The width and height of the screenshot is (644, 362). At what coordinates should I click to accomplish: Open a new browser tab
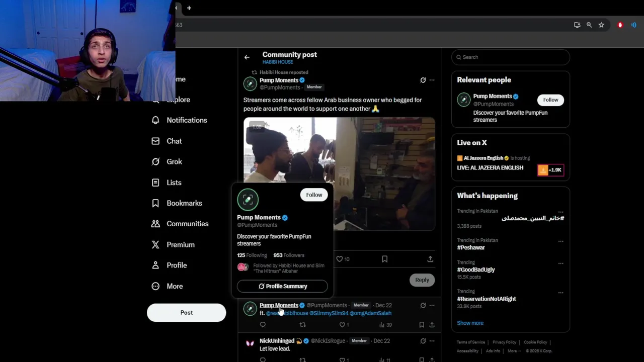pyautogui.click(x=189, y=8)
